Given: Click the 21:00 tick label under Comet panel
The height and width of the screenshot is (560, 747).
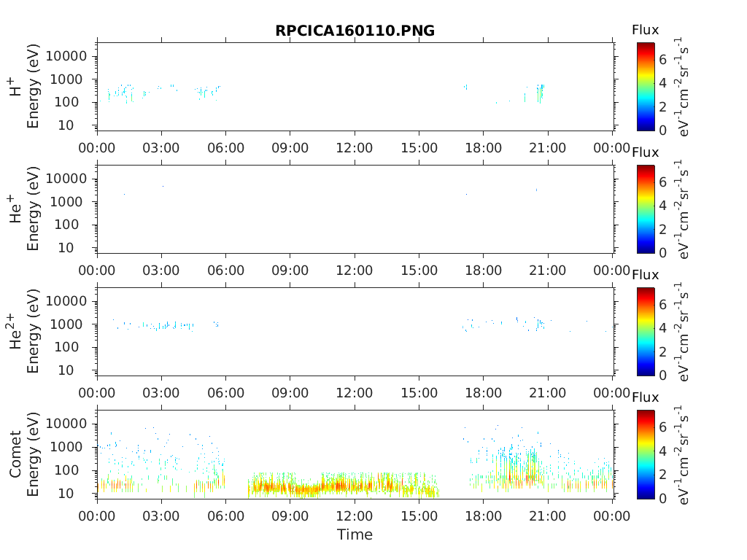Looking at the screenshot, I should click(548, 516).
